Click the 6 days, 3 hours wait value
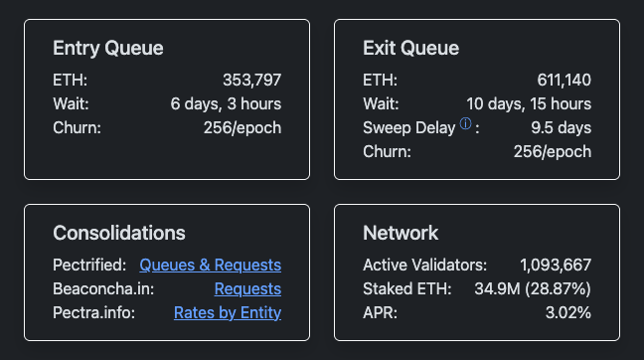Image resolution: width=644 pixels, height=360 pixels. [x=226, y=104]
